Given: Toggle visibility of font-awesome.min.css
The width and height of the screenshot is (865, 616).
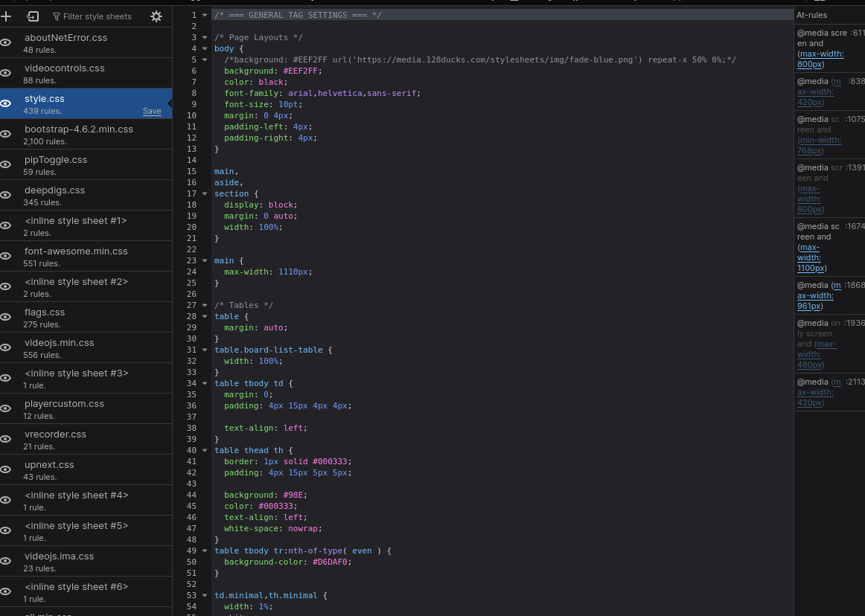Looking at the screenshot, I should [6, 256].
